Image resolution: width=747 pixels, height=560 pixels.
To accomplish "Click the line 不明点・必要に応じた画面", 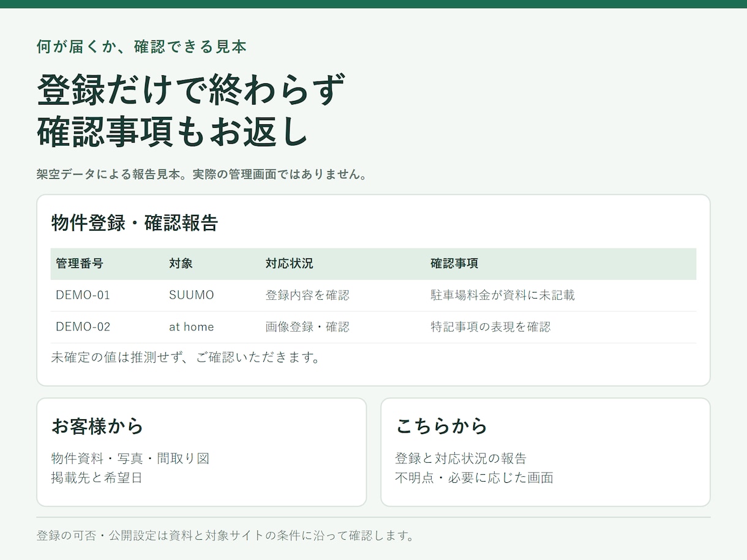I will [x=475, y=478].
